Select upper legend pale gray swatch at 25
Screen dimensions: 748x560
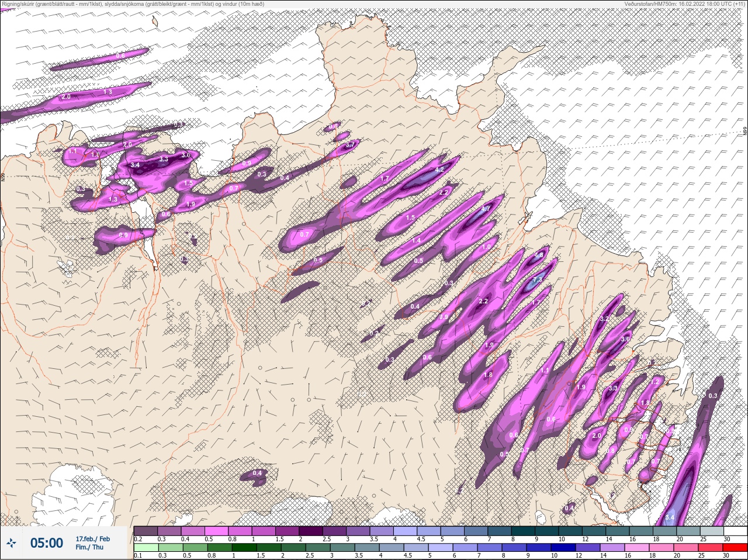coord(712,531)
